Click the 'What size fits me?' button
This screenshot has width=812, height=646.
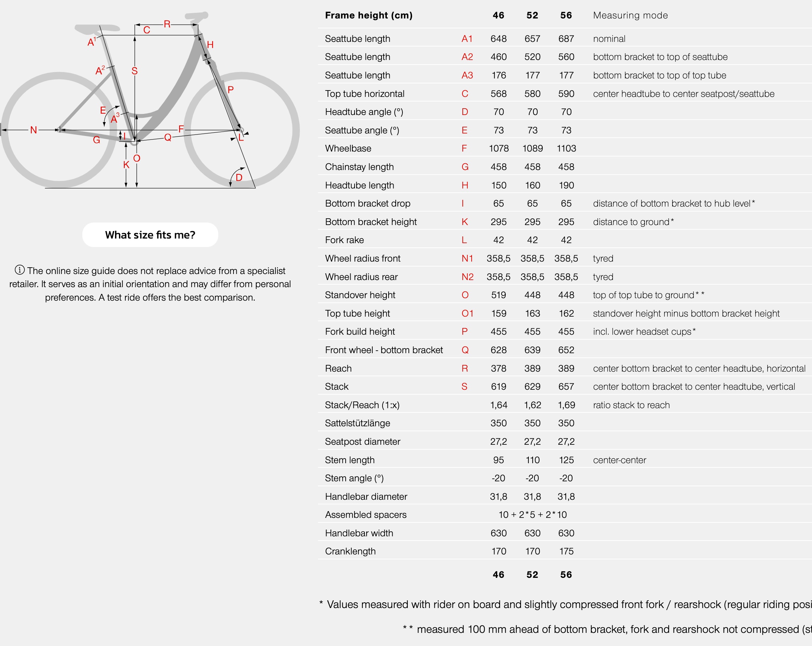150,235
